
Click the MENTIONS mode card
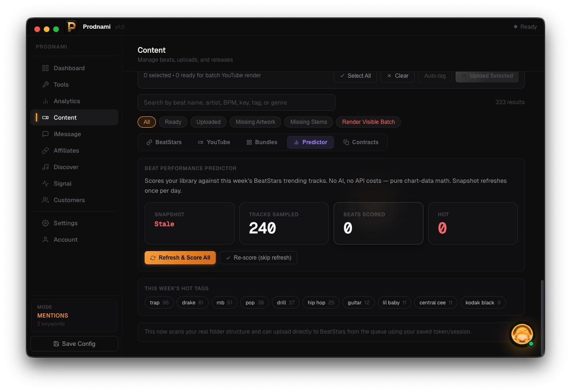(x=74, y=315)
